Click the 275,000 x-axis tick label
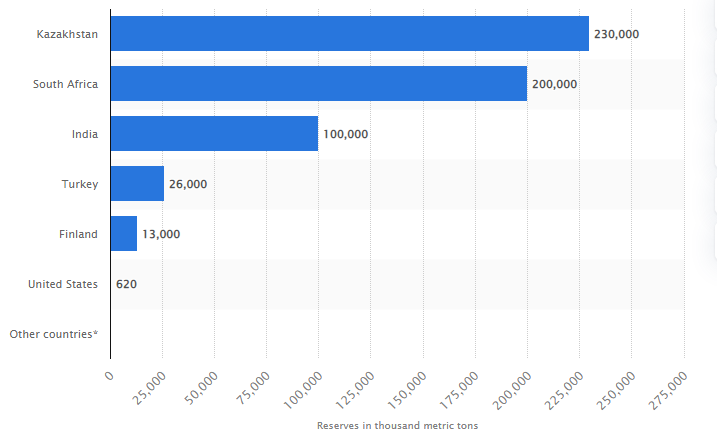The image size is (717, 442). click(x=668, y=390)
